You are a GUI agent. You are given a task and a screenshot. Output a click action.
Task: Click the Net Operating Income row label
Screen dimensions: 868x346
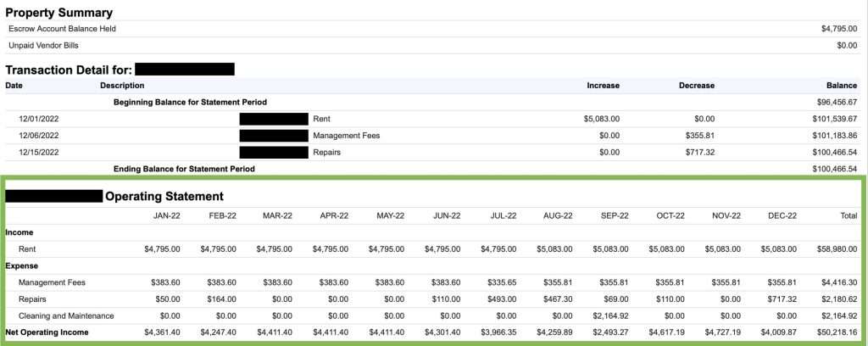[x=47, y=332]
